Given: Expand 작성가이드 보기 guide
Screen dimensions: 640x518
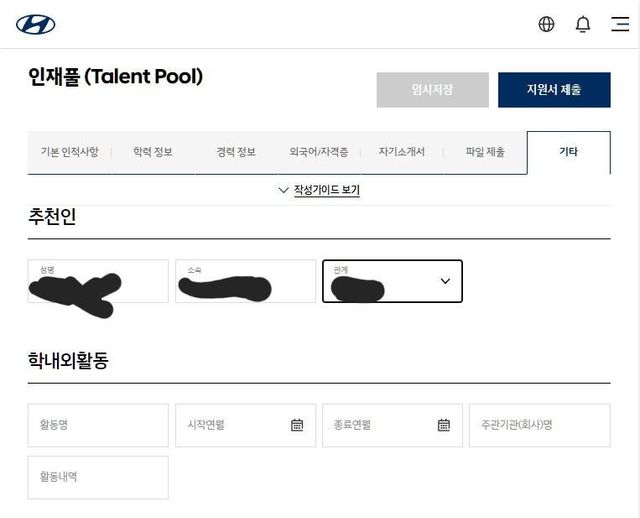Looking at the screenshot, I should coord(319,190).
